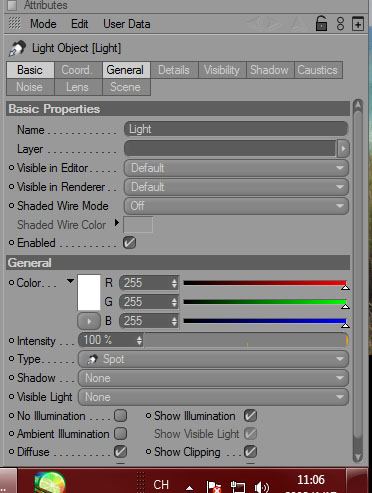Click the lock mode circles icon

[340, 24]
